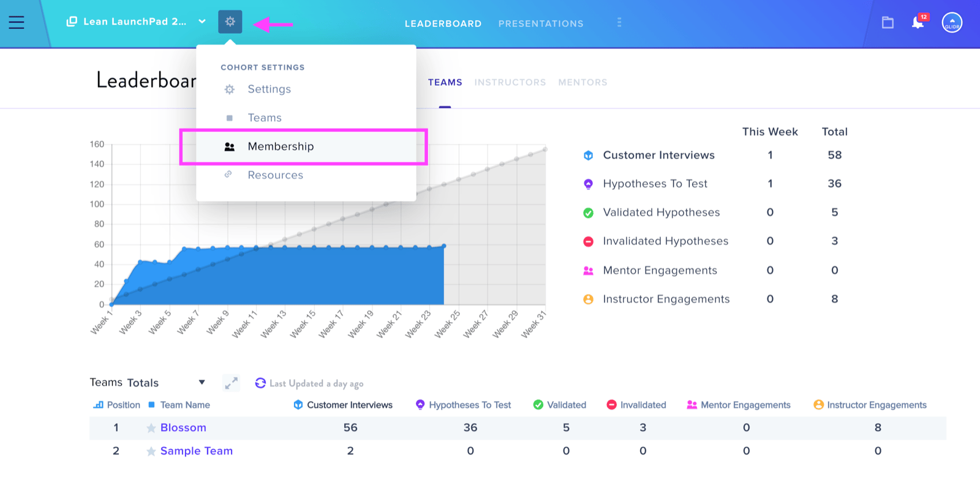
Task: Open the folder icon in header
Action: pos(888,23)
